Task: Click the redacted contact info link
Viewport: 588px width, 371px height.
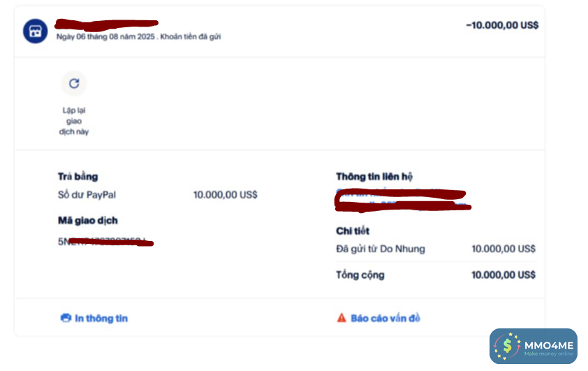Action: 400,198
